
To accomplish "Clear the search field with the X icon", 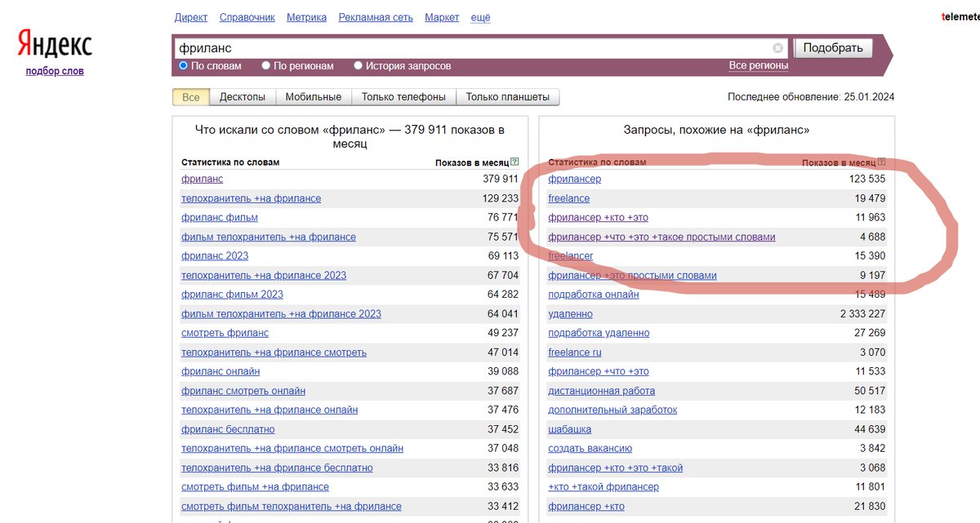I will point(778,48).
